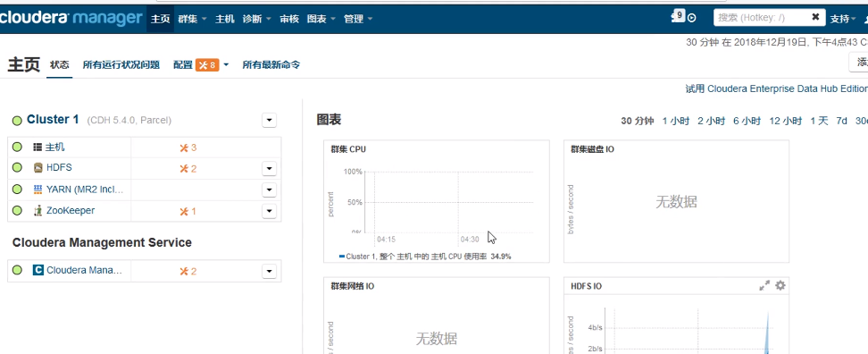Open the 管理 menu in the top bar
The image size is (868, 354).
(x=358, y=19)
